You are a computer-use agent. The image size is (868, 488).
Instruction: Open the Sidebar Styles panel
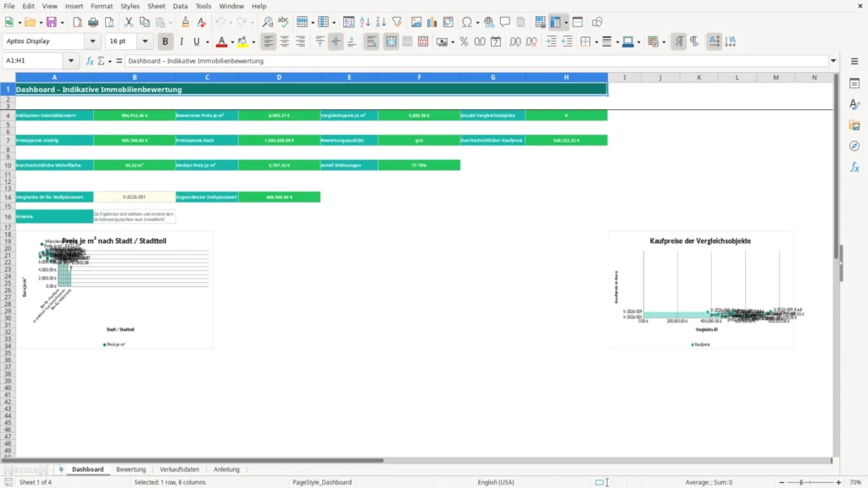[854, 104]
